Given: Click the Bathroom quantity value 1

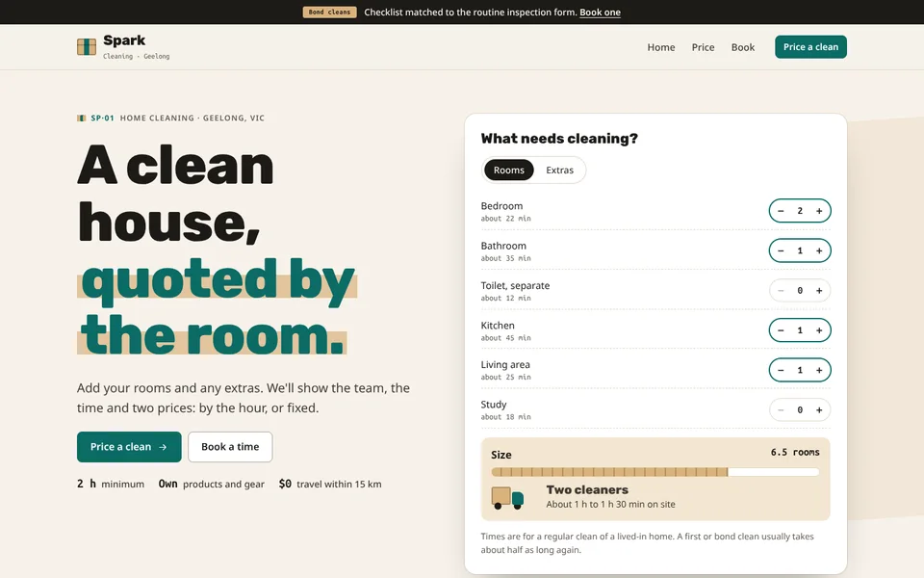Looking at the screenshot, I should pos(800,250).
